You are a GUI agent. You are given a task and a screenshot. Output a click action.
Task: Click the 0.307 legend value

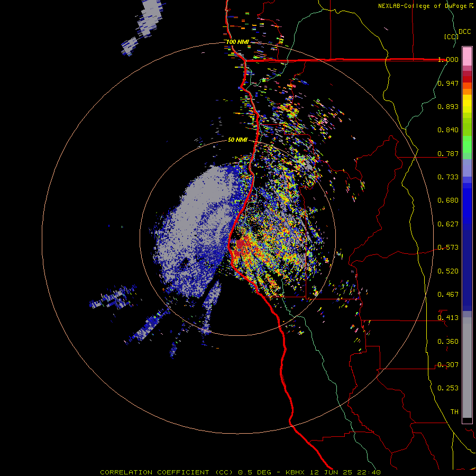click(x=448, y=365)
